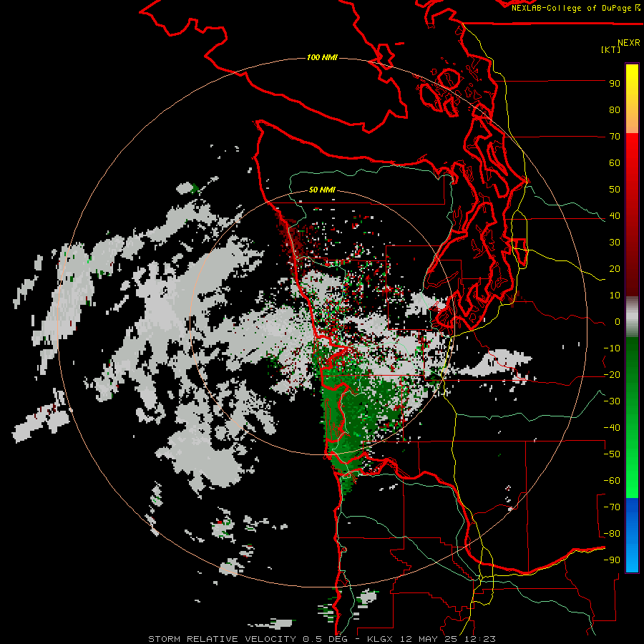644x644 pixels.
Task: Click the yellow top segment of color bar
Action: tap(632, 98)
